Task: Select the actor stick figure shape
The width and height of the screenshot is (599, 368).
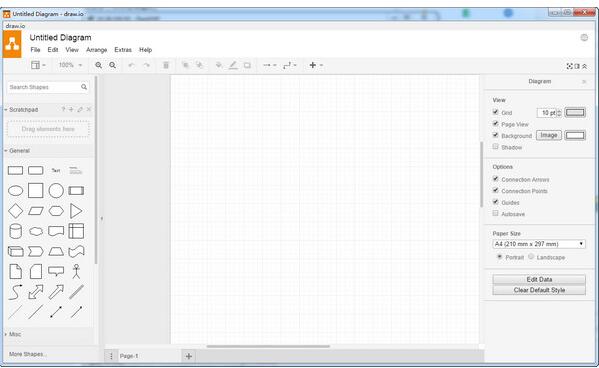Action: (76, 271)
